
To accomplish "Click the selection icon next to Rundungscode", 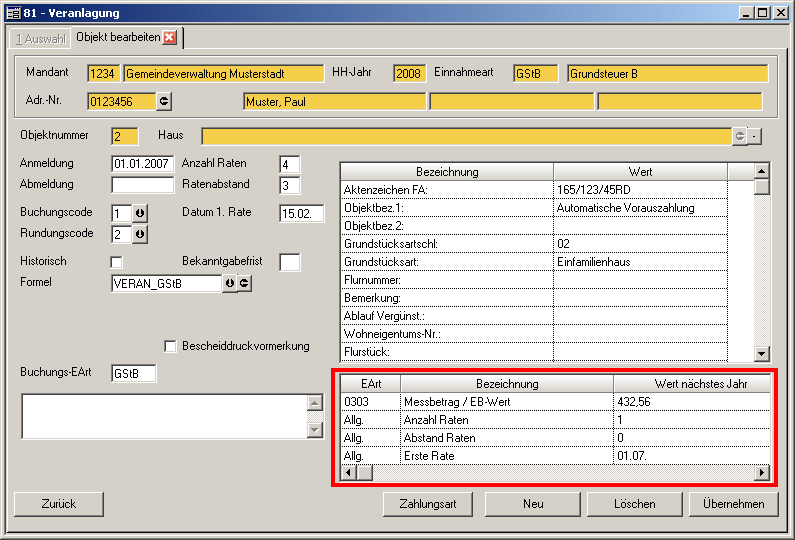I will 140,234.
